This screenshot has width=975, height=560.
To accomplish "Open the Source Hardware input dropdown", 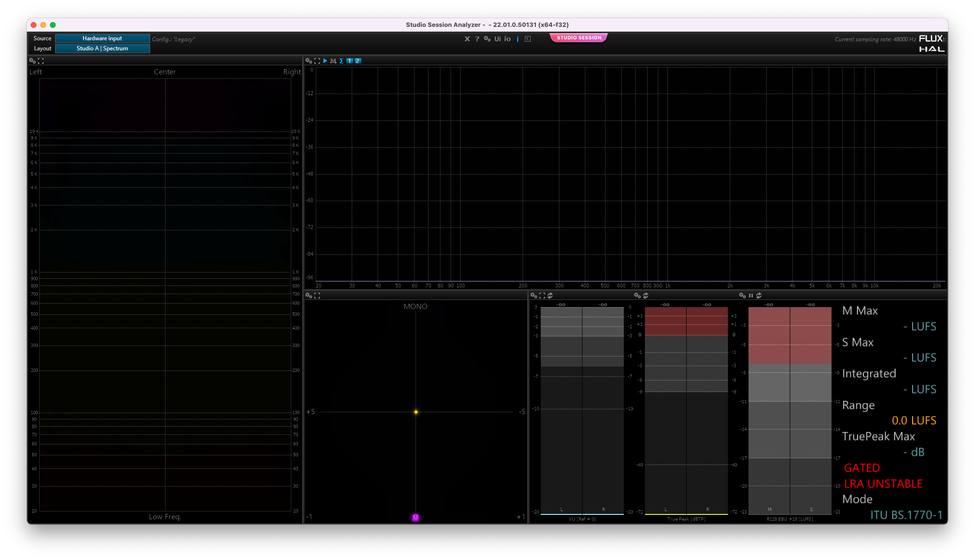I will [x=102, y=38].
